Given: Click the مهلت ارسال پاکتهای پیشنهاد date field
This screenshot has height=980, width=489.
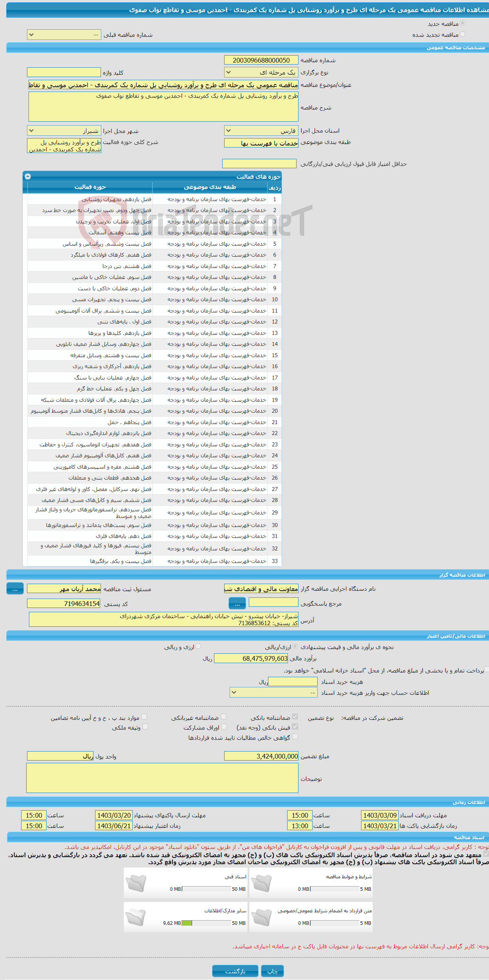Looking at the screenshot, I should [x=114, y=815].
